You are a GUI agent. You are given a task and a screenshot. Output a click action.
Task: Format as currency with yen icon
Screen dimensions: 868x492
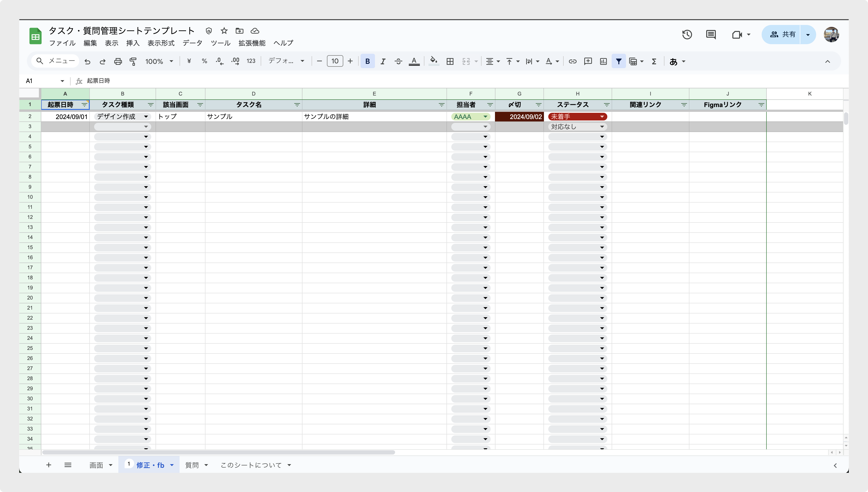point(189,61)
